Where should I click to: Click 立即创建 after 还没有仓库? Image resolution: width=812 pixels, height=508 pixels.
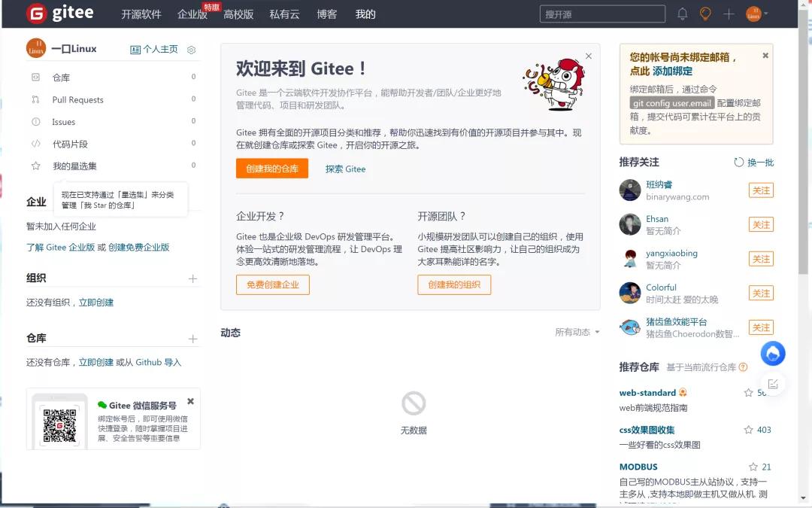[95, 362]
